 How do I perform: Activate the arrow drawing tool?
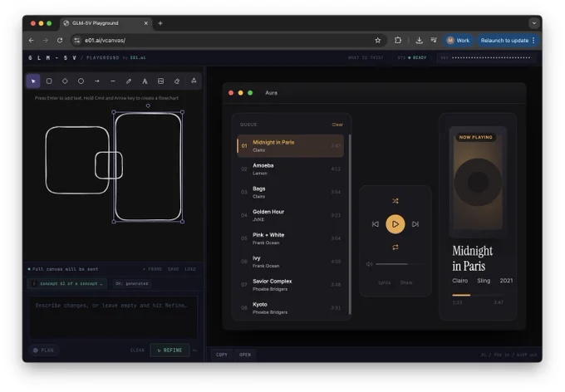click(x=97, y=81)
